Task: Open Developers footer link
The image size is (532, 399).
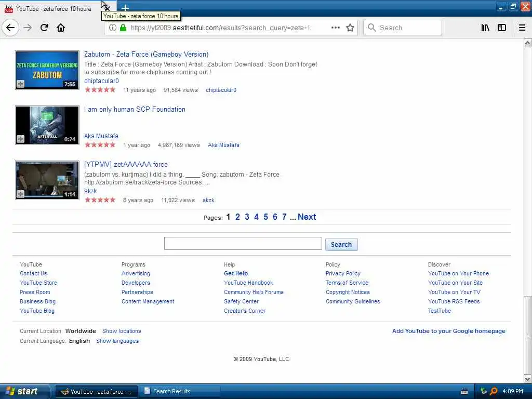Action: [136, 283]
